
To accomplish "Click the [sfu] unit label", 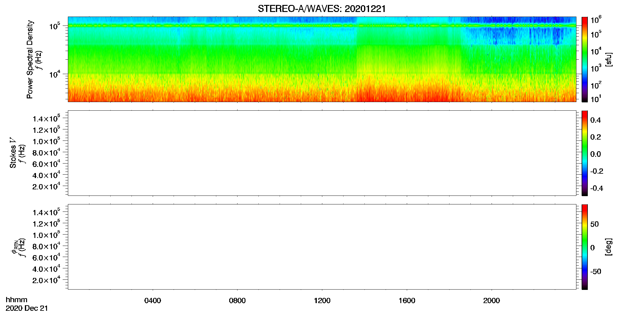I will [609, 59].
